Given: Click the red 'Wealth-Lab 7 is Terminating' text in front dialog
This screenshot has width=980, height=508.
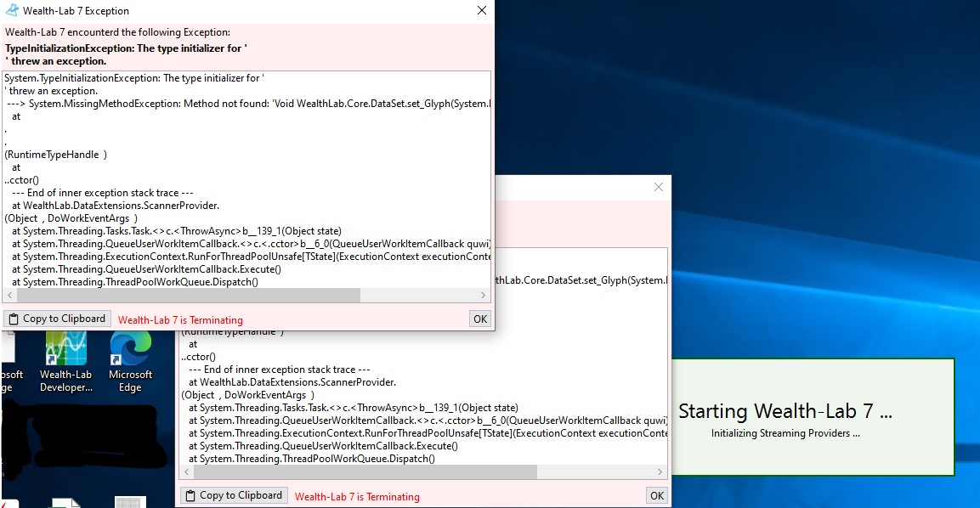Looking at the screenshot, I should tap(181, 320).
